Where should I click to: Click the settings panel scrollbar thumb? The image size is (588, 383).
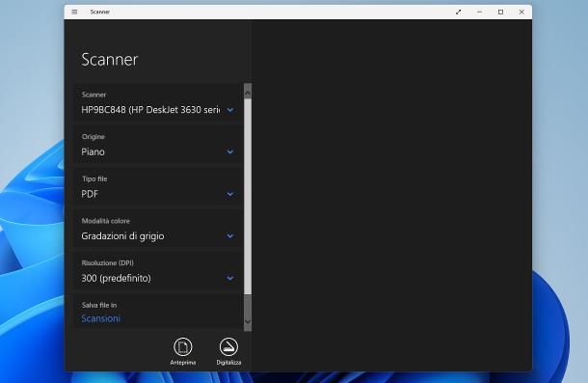248,197
